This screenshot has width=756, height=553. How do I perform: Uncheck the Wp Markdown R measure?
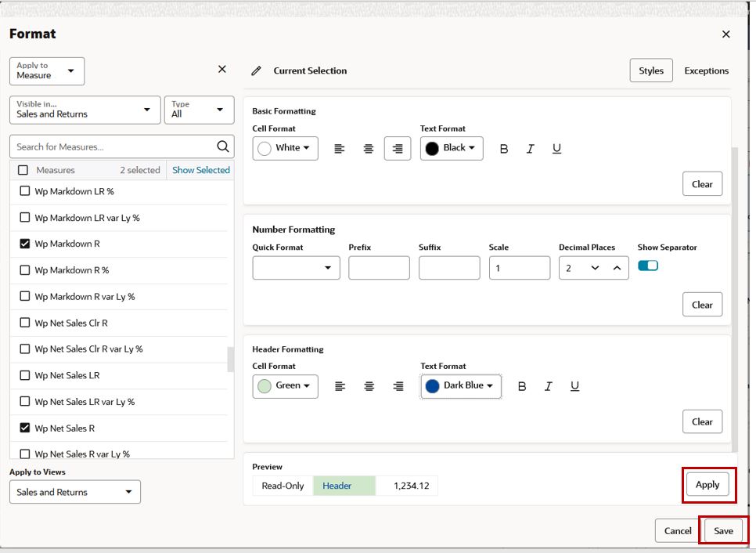coord(24,244)
